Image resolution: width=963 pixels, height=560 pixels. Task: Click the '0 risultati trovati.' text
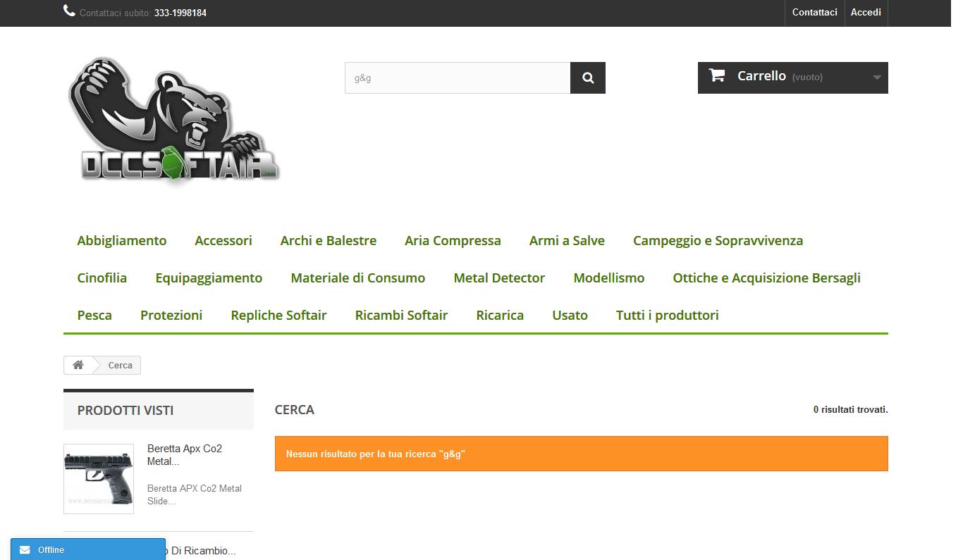[851, 409]
